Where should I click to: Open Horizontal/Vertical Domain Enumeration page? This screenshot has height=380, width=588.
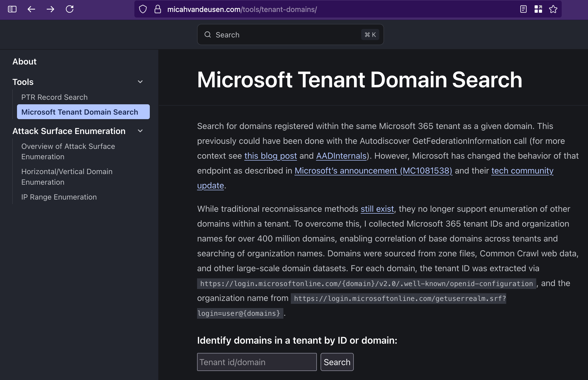[67, 177]
